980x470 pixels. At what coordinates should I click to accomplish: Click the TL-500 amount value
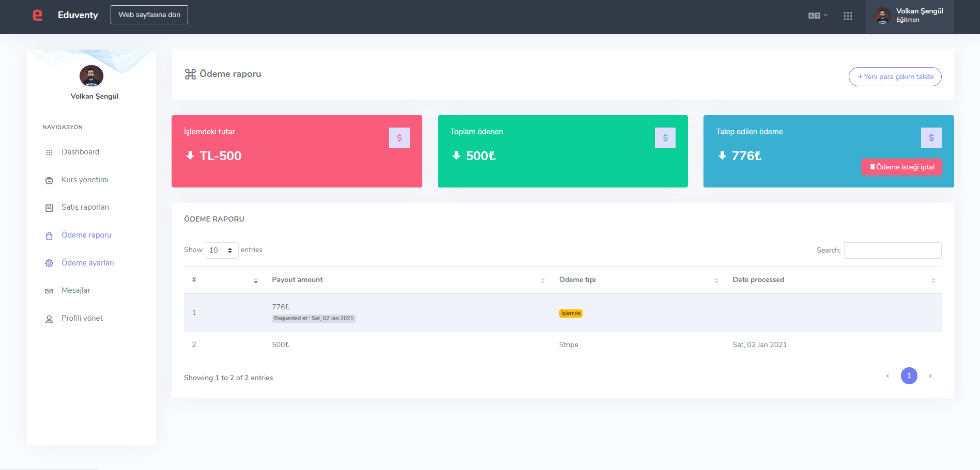[221, 155]
